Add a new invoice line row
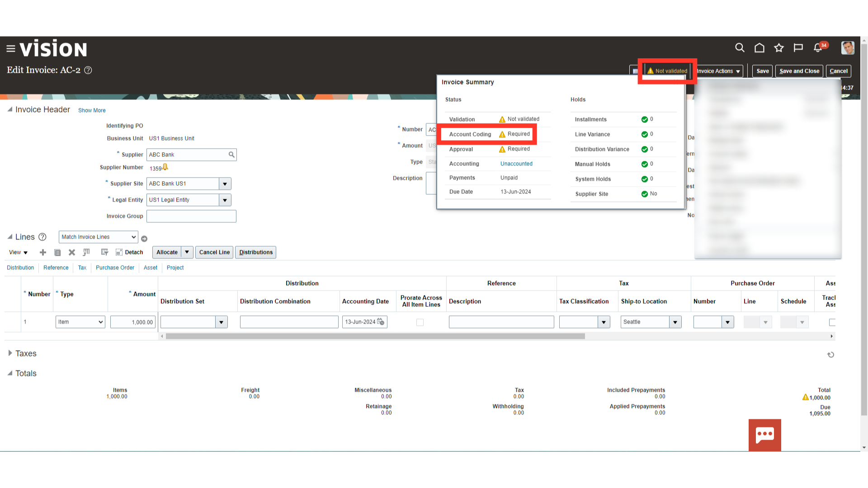 [43, 252]
